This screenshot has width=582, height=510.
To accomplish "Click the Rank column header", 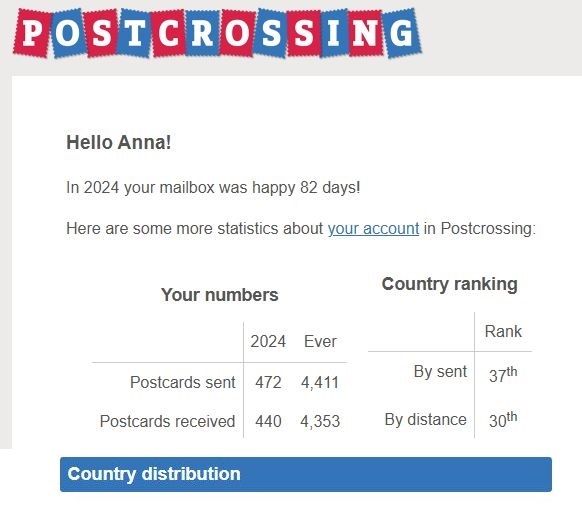I will (x=503, y=331).
